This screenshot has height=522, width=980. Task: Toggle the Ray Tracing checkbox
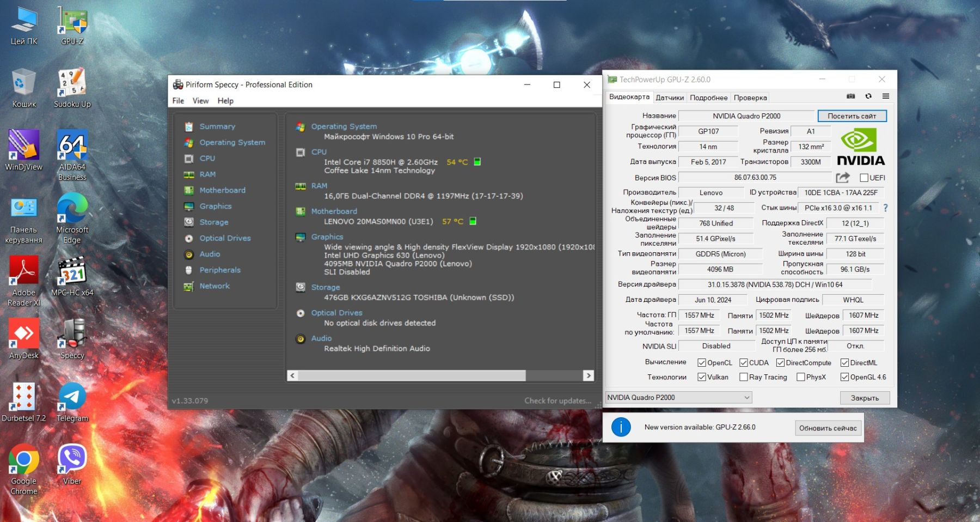(x=744, y=377)
